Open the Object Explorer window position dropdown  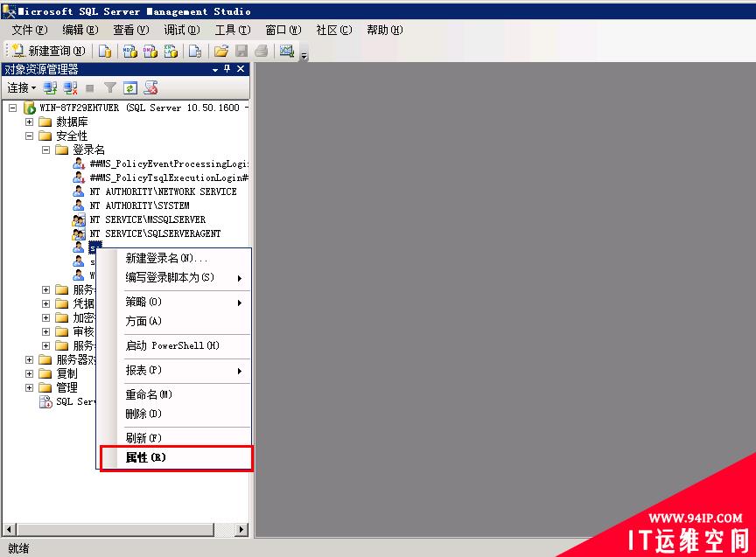215,70
